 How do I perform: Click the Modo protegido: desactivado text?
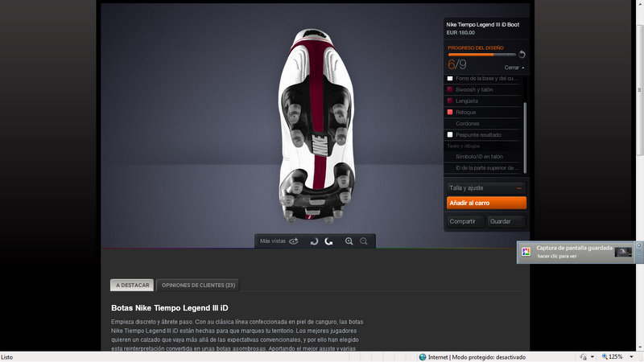(x=489, y=357)
